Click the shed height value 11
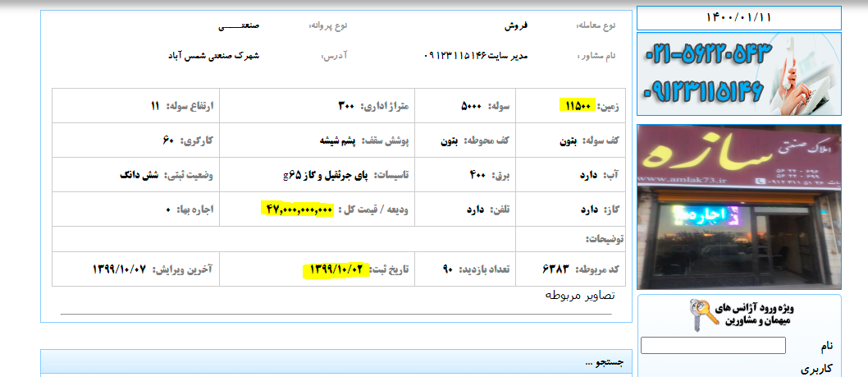Viewport: 868px width, 377px height. (x=155, y=105)
